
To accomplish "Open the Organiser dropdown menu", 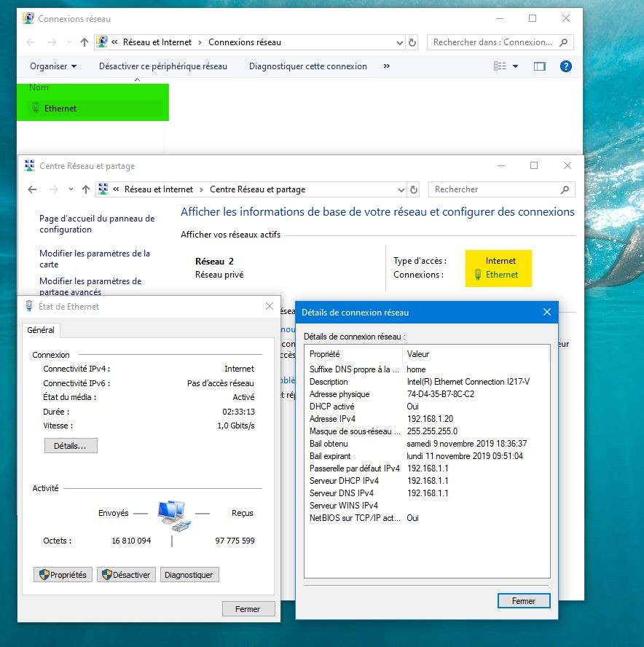I will coord(53,66).
